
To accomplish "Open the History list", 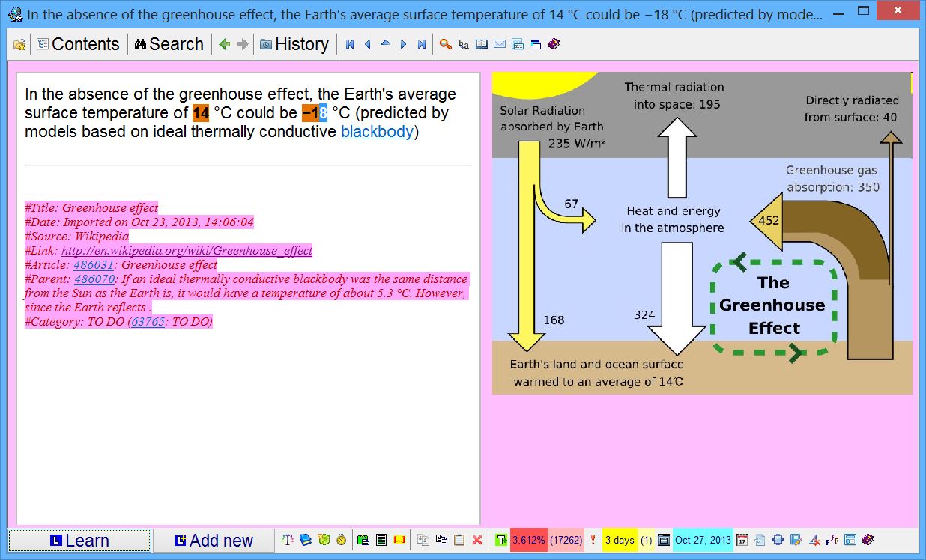I will (294, 45).
